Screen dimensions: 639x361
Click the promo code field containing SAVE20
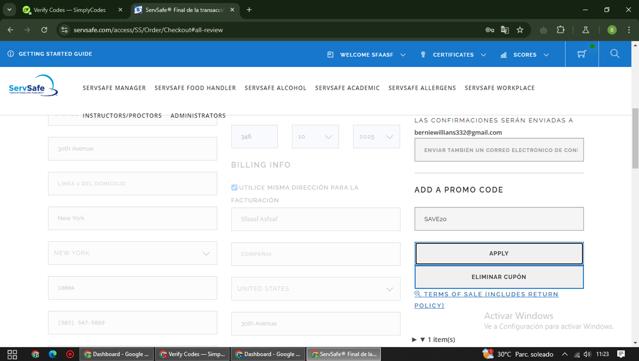point(499,219)
